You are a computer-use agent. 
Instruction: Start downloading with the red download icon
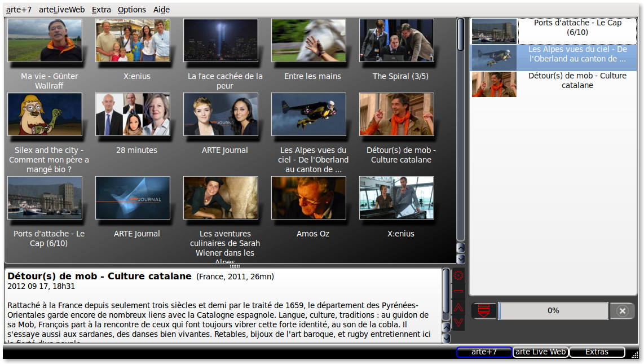coord(484,310)
